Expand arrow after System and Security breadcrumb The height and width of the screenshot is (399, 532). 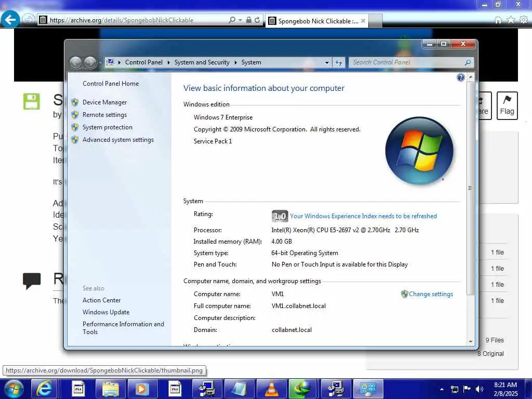click(x=235, y=62)
